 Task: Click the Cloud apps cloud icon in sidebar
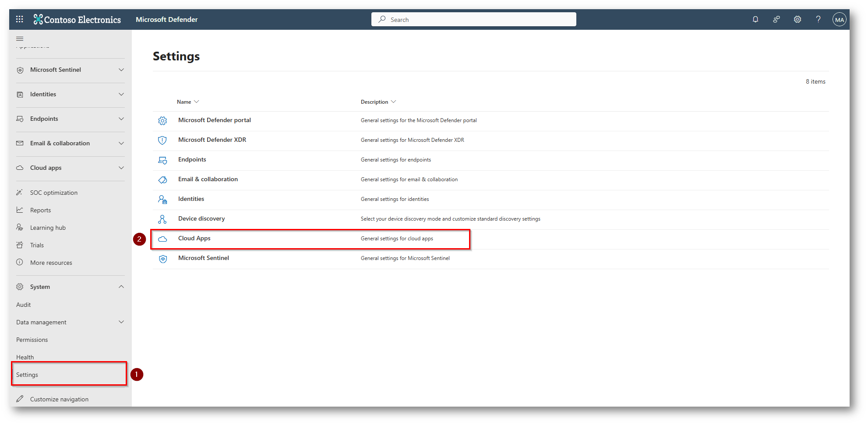point(20,168)
